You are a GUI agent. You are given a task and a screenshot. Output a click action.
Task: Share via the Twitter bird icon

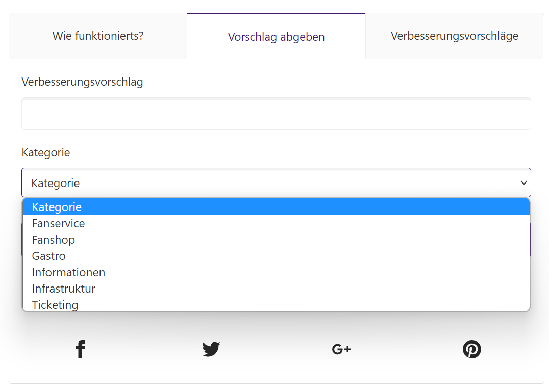211,349
